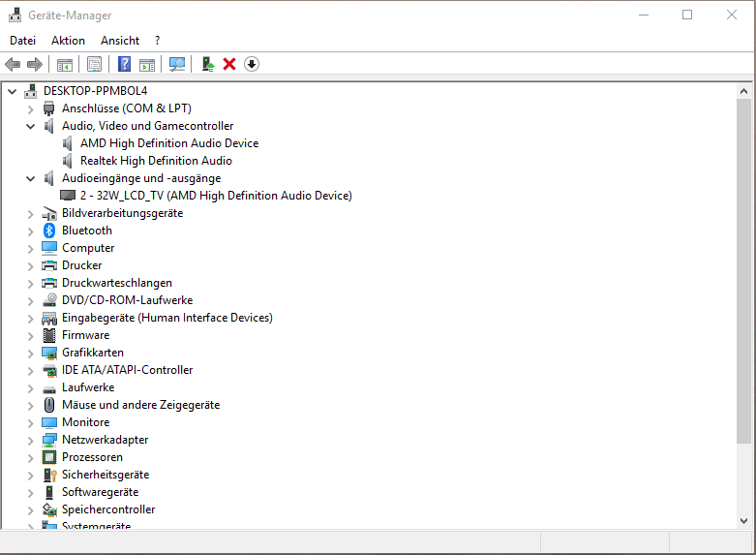Image resolution: width=756 pixels, height=555 pixels.
Task: Click the Back arrow toolbar icon
Action: click(13, 64)
